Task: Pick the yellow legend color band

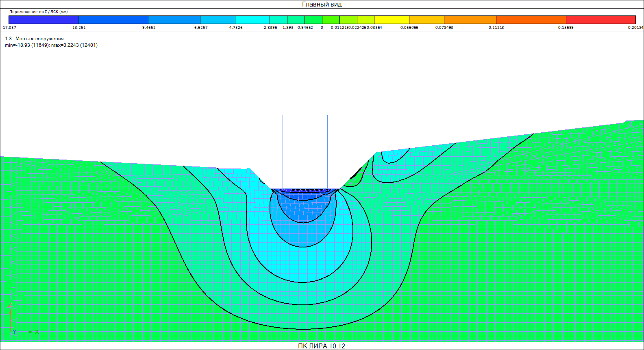Action: pos(392,20)
